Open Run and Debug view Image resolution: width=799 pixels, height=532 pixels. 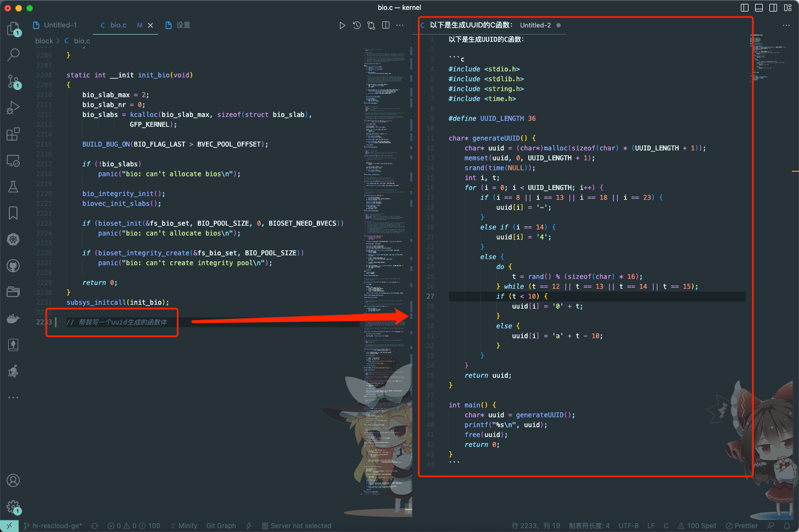point(13,108)
